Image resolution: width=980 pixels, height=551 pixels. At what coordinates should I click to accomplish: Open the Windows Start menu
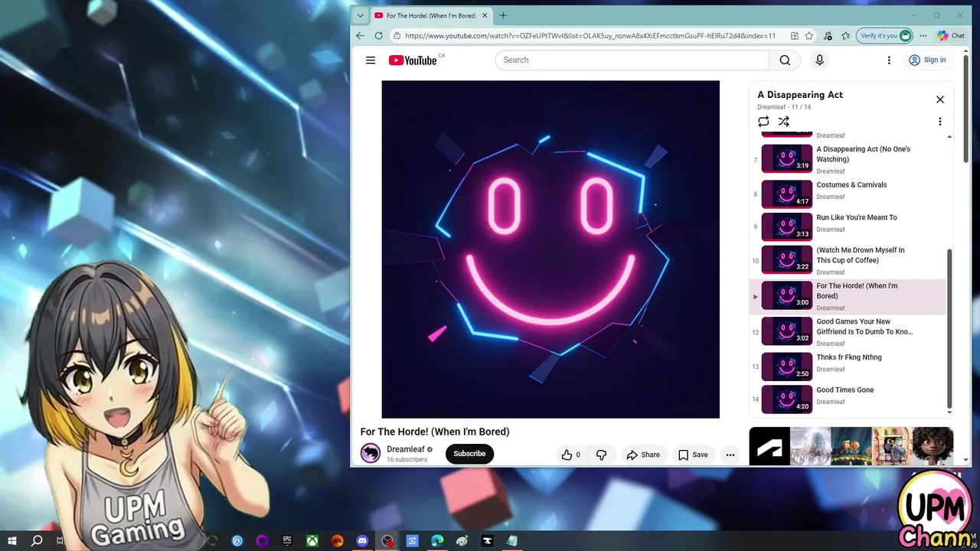[12, 541]
